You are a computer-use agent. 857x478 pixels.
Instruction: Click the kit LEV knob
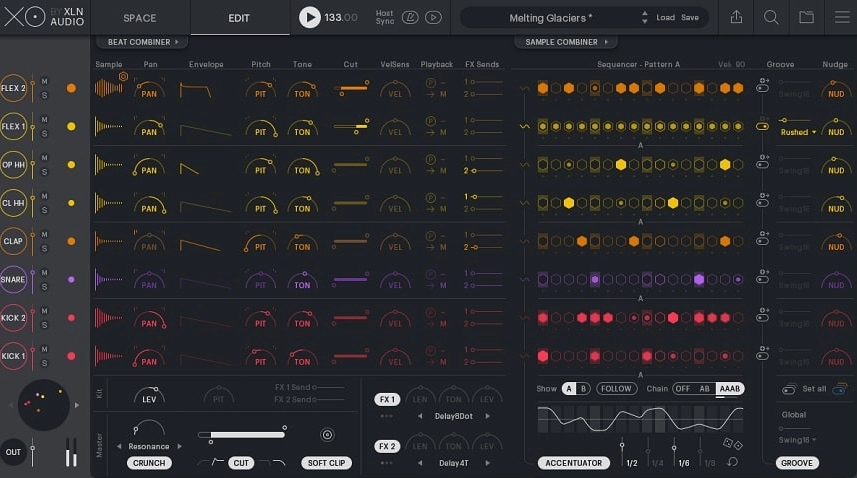tap(149, 396)
